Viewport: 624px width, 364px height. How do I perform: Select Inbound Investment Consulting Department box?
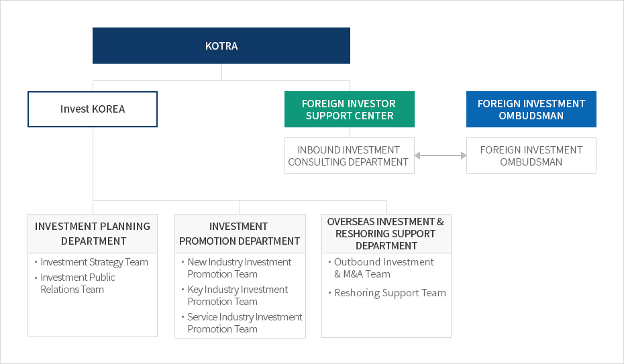[349, 156]
